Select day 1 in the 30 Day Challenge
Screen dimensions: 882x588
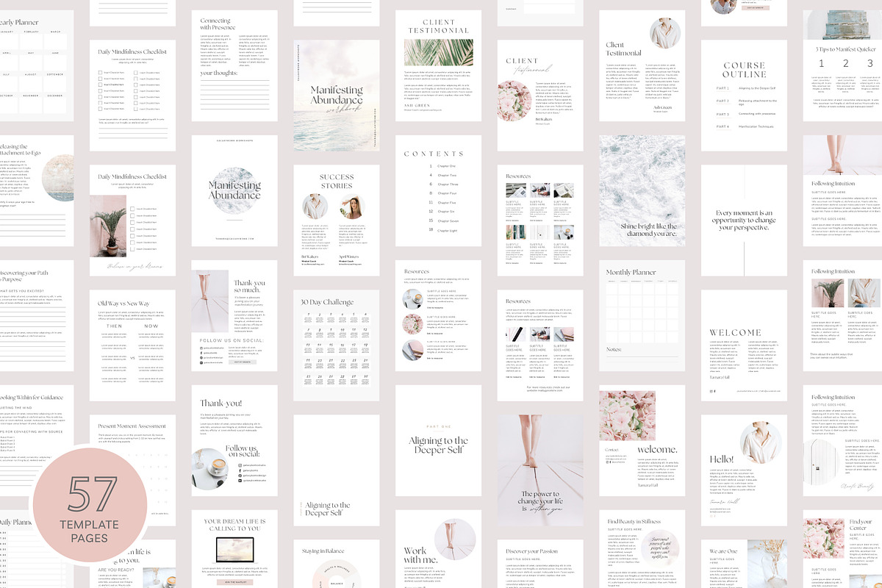306,318
